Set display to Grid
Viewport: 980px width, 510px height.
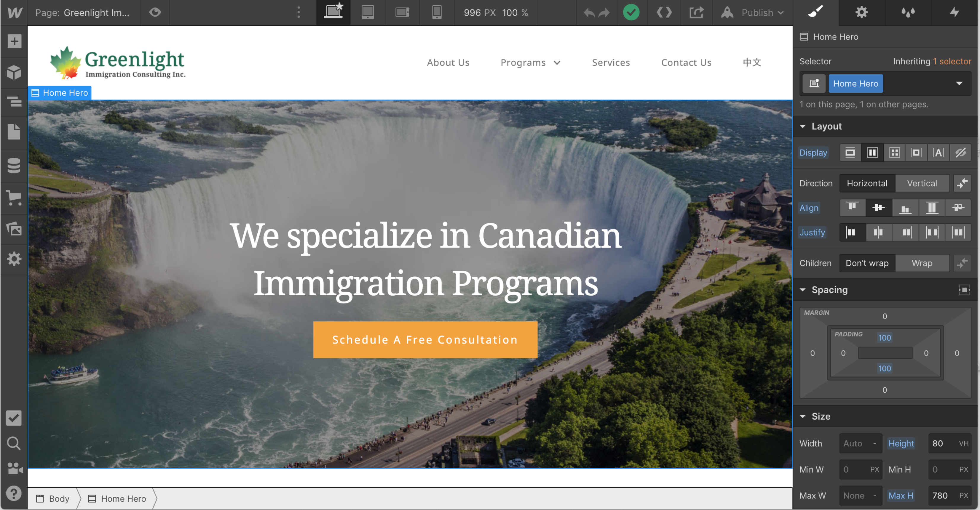[x=894, y=153]
